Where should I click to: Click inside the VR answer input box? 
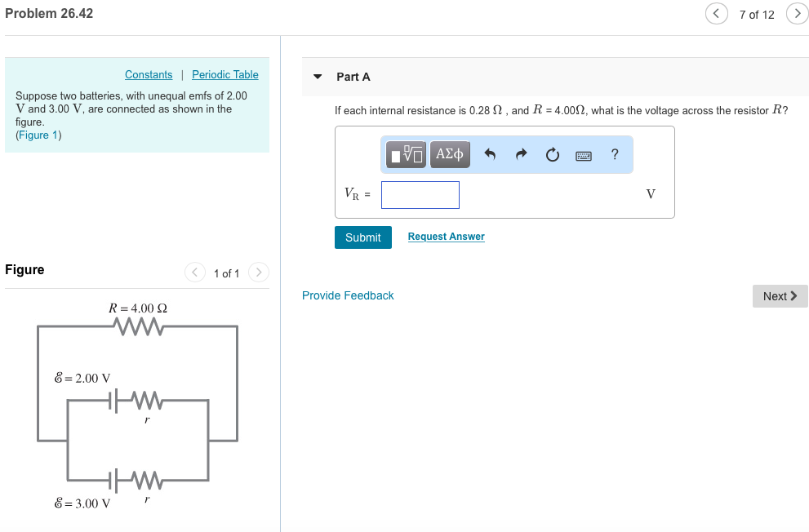pos(420,194)
